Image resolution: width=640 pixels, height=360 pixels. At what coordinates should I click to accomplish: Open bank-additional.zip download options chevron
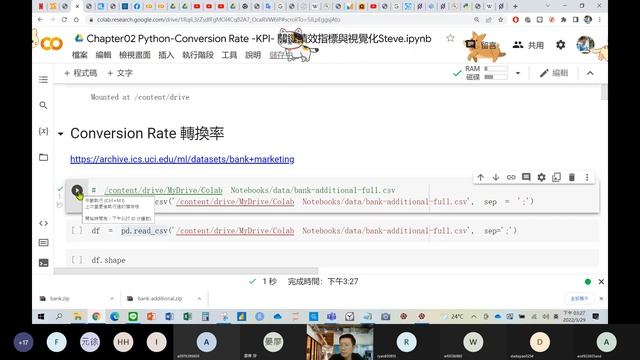click(199, 299)
